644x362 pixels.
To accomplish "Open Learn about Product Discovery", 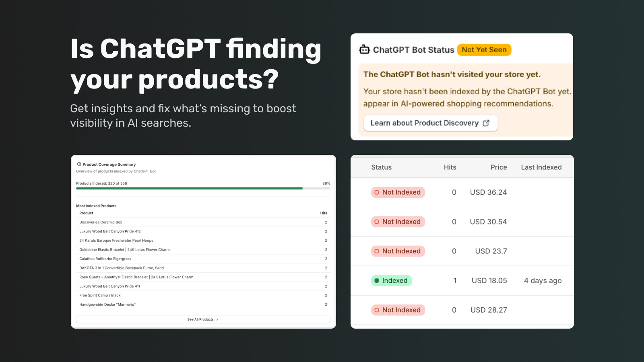I will click(x=431, y=123).
